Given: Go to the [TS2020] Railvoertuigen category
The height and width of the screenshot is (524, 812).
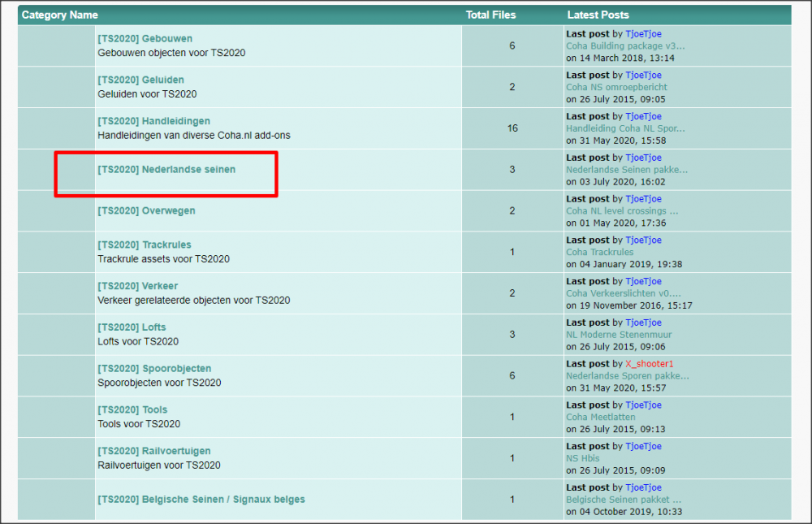Looking at the screenshot, I should 153,452.
